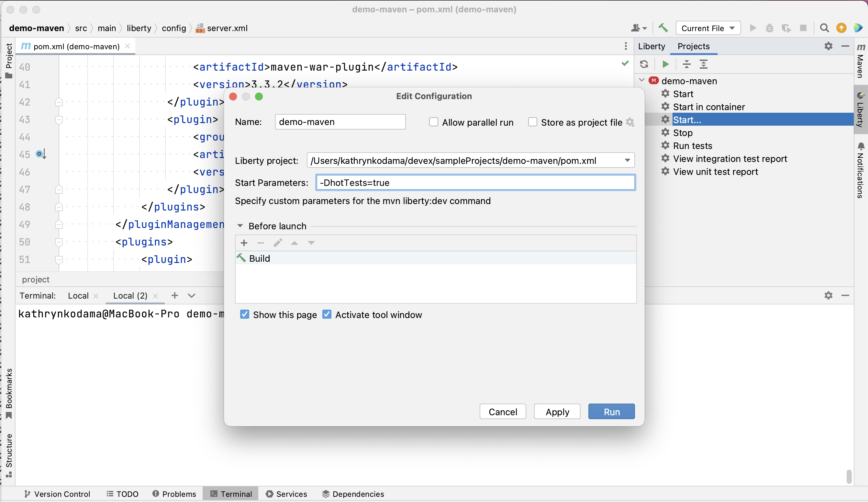Click the profile/user icon in top toolbar
This screenshot has height=502, width=868.
(636, 28)
